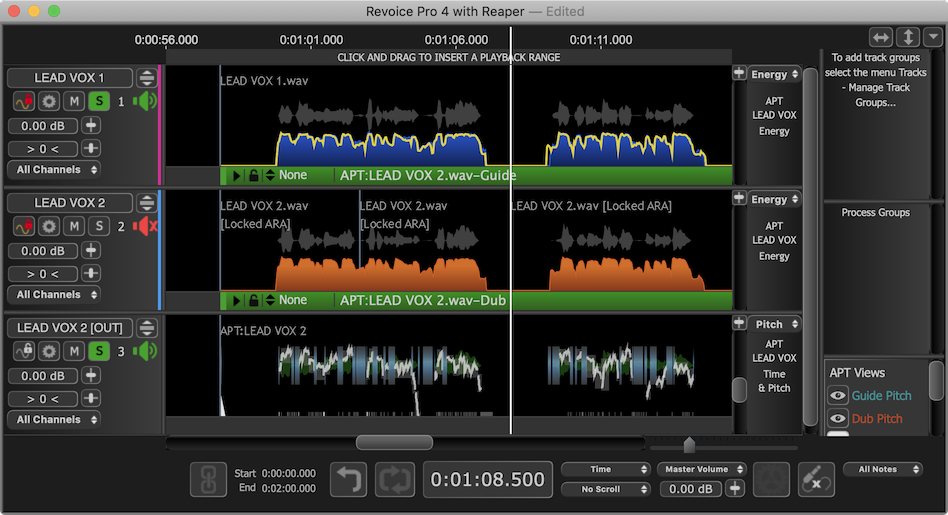
Task: Open settings gear for LEAD VOX 1 track
Action: pos(49,101)
